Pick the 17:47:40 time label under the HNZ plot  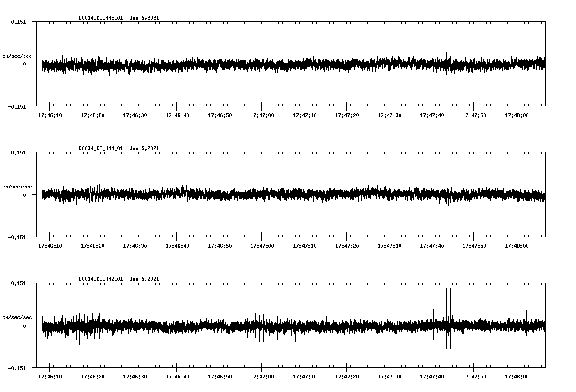[x=432, y=376]
